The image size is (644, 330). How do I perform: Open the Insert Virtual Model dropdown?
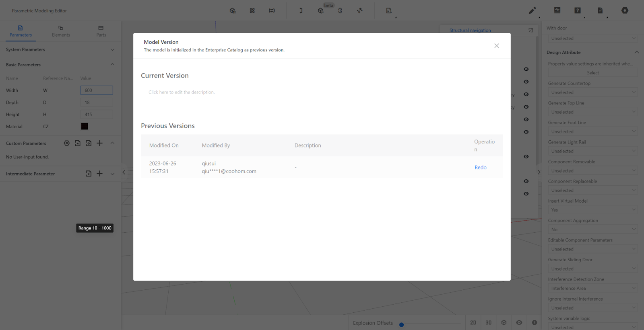[x=592, y=210]
